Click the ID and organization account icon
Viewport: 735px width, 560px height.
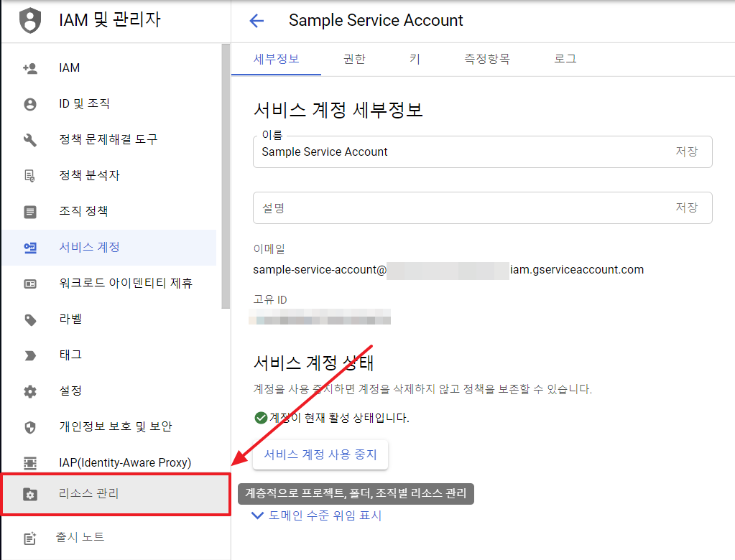point(30,104)
